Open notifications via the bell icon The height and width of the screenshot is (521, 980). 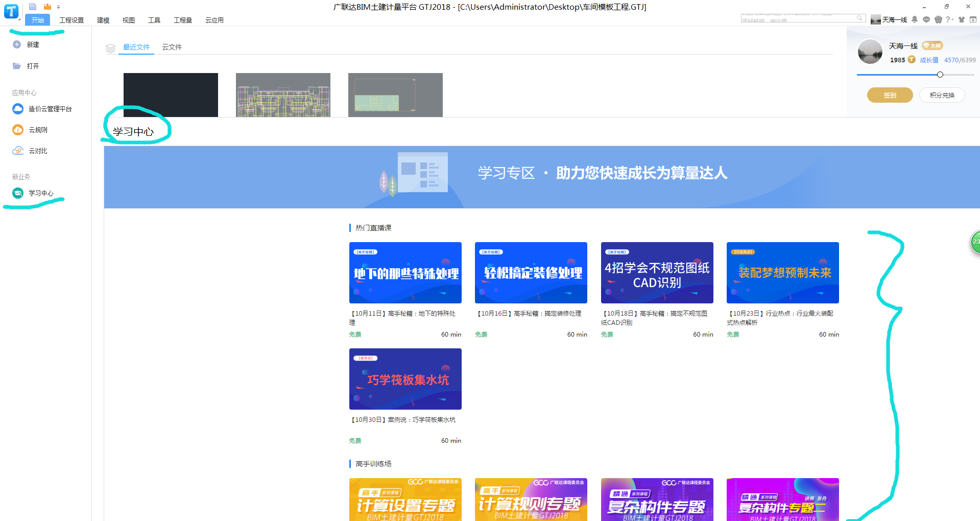click(915, 19)
